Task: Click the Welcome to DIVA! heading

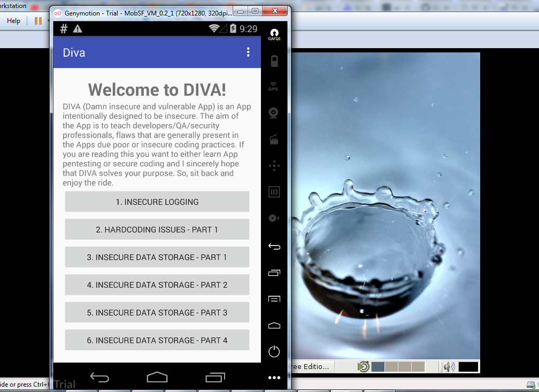Action: [157, 90]
